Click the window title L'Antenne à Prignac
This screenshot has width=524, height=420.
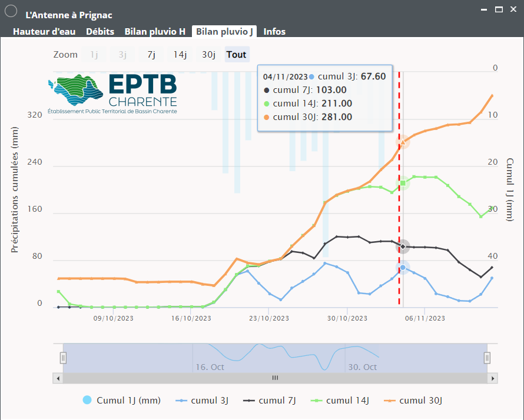(69, 15)
